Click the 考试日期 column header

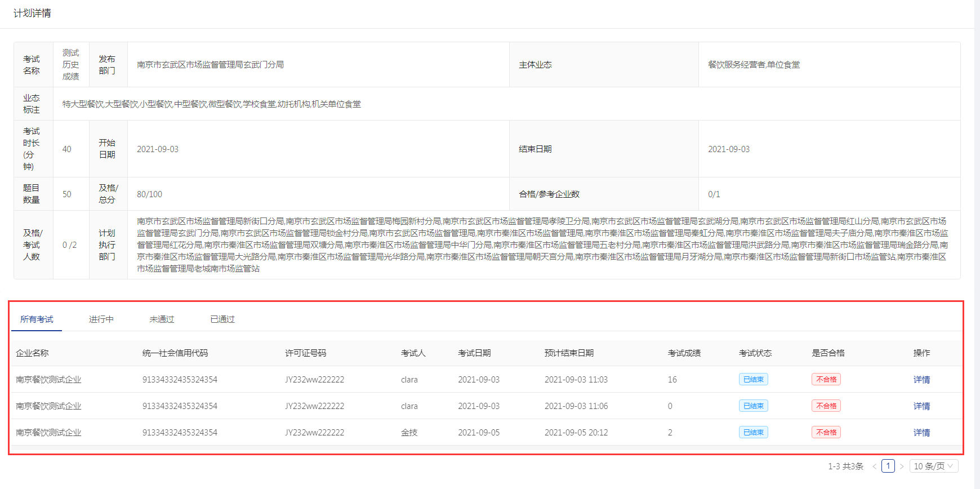474,353
